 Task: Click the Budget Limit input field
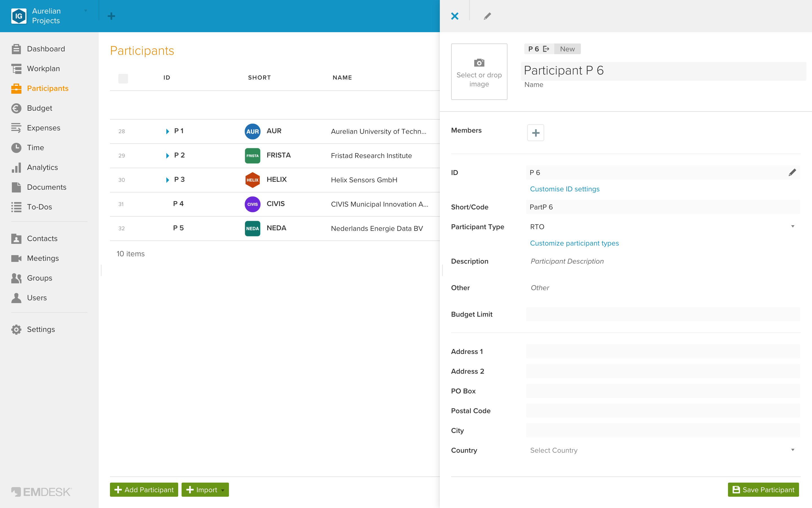point(663,314)
